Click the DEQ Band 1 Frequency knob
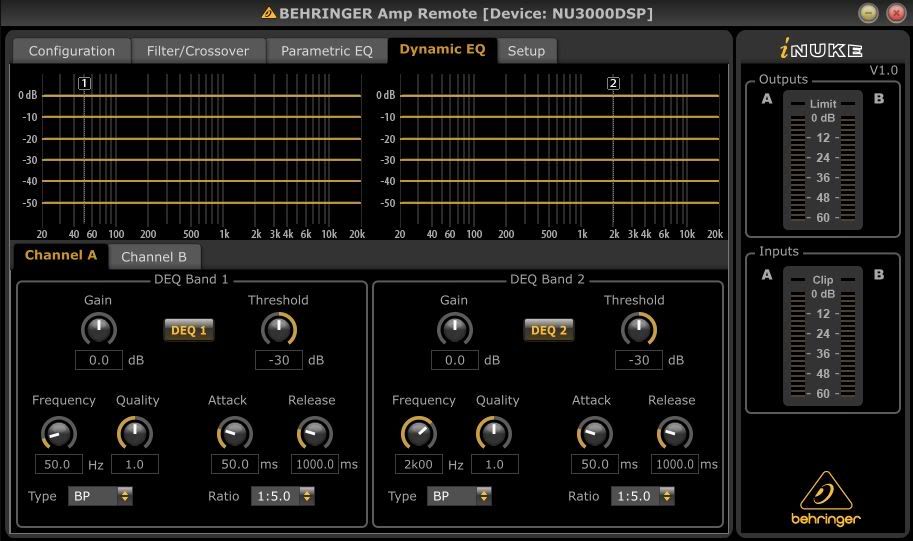Image resolution: width=913 pixels, height=541 pixels. coord(59,433)
